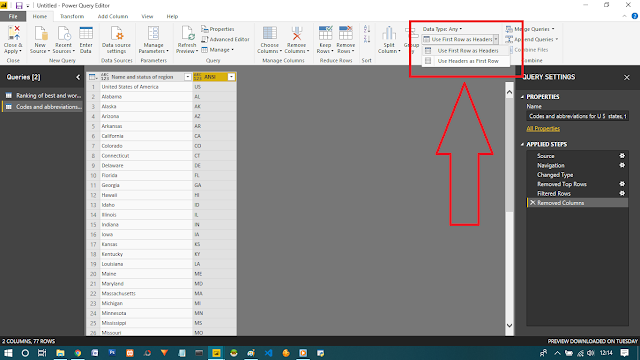Switch to the Transform tab
The height and width of the screenshot is (360, 640).
pyautogui.click(x=72, y=16)
